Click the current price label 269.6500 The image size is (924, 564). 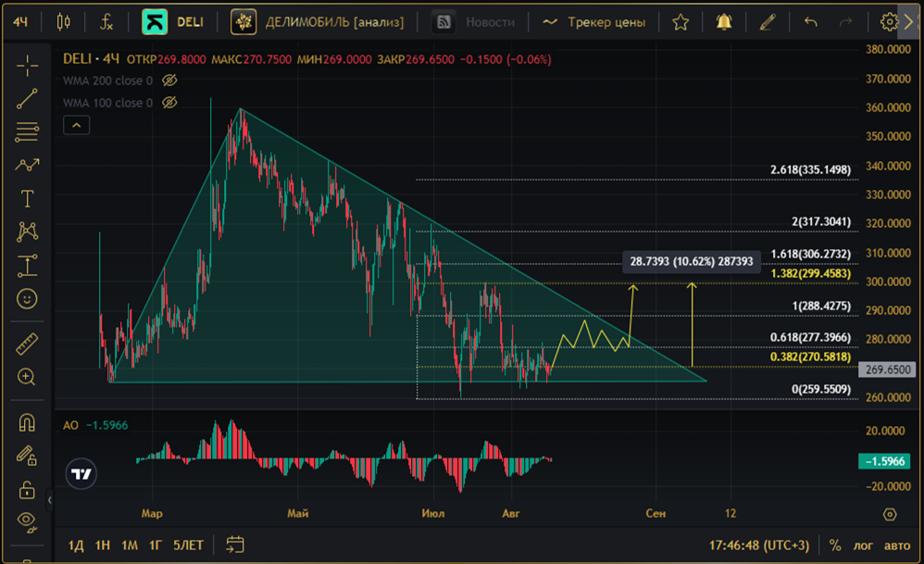[x=888, y=370]
